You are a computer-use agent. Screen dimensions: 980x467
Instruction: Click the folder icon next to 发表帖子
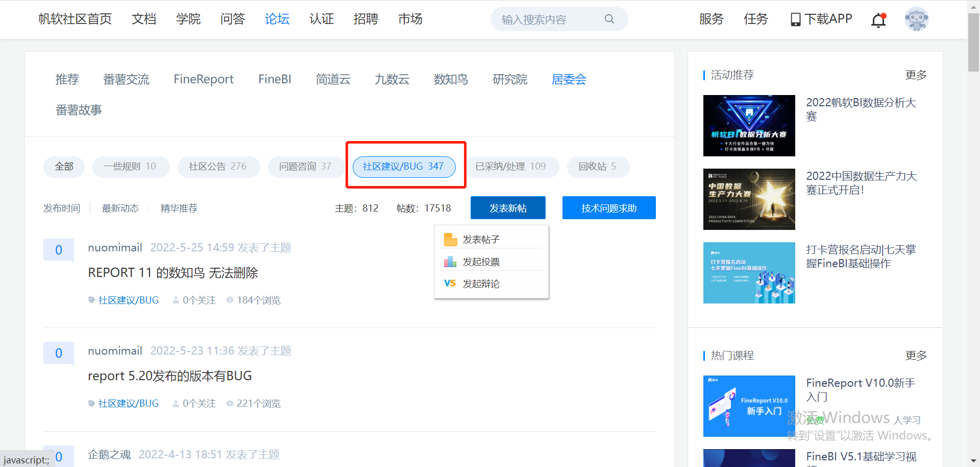coord(450,240)
